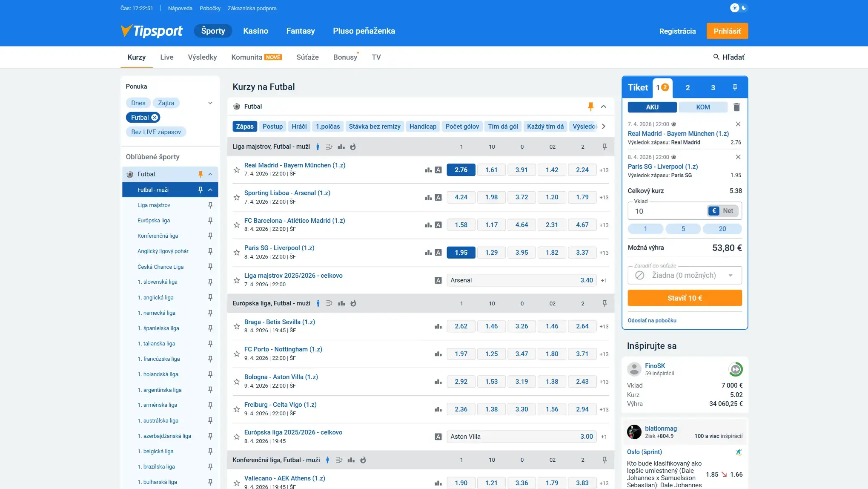Switch ticket to KOM mode
This screenshot has height=489, width=868.
[703, 107]
